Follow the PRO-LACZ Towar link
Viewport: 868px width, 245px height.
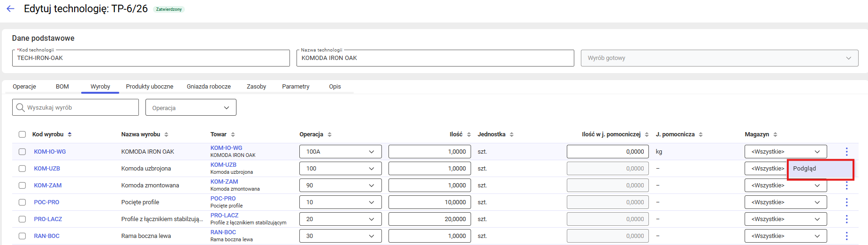click(x=224, y=215)
